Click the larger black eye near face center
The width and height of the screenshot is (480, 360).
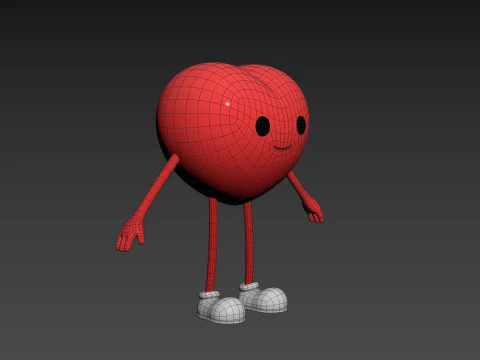pos(263,126)
